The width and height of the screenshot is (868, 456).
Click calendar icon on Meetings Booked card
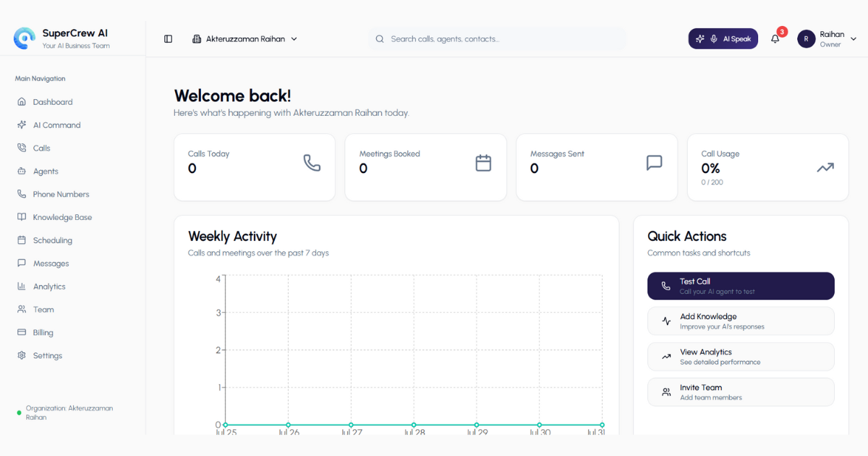[x=483, y=163]
